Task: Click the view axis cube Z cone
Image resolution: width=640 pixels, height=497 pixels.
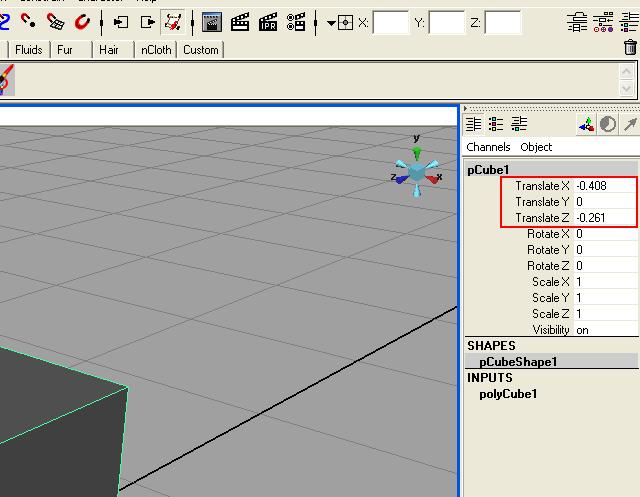Action: pyautogui.click(x=401, y=179)
